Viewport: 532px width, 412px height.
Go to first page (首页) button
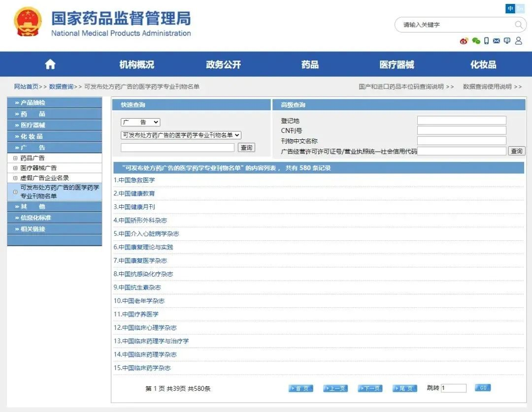point(300,388)
